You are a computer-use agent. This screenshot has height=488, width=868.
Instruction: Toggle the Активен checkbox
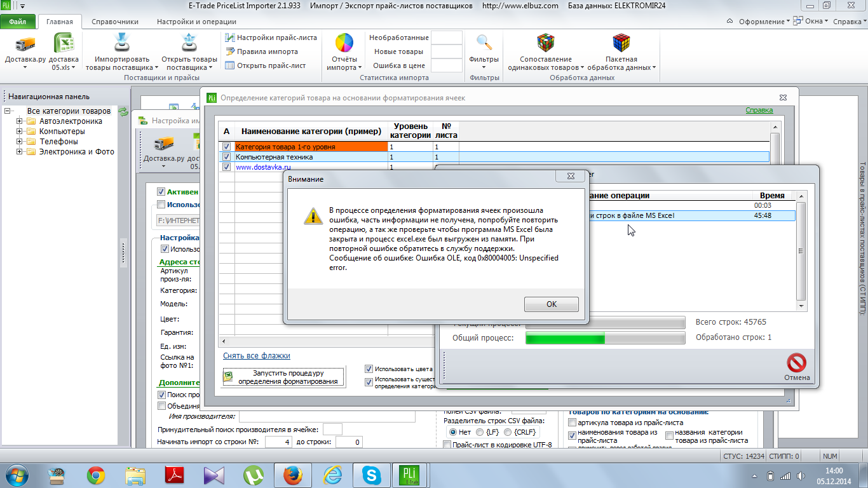pos(161,191)
